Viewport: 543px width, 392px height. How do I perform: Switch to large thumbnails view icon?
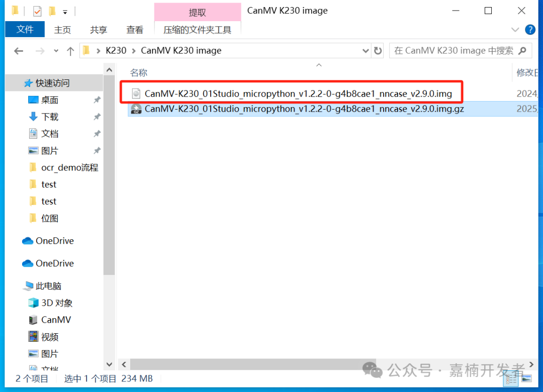527,378
